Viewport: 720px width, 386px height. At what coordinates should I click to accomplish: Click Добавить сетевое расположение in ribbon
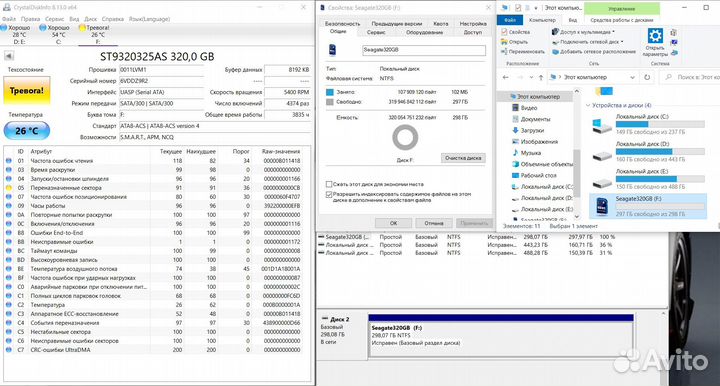[x=594, y=52]
